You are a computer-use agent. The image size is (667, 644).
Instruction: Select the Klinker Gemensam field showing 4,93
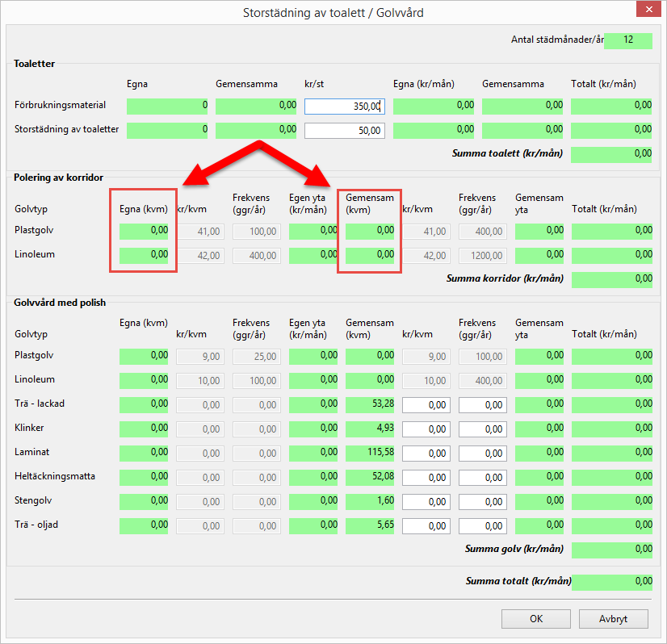tap(370, 429)
